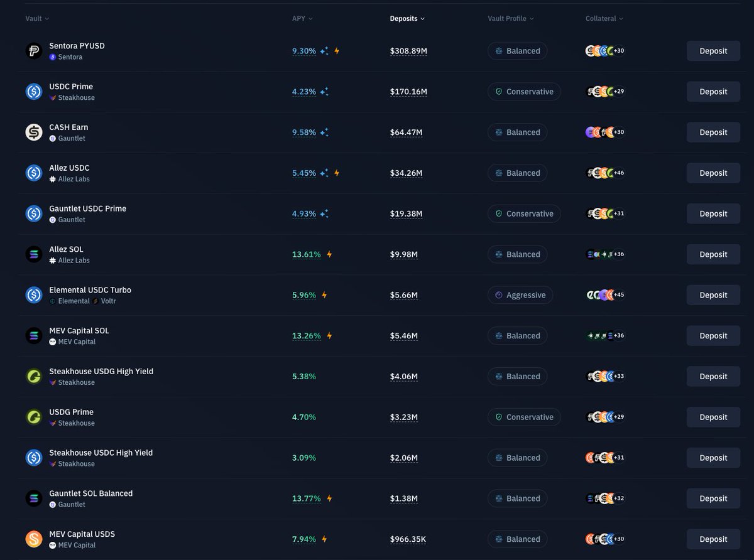
Task: Open the Steakhouse USDG High Yield vault name
Action: click(x=101, y=371)
